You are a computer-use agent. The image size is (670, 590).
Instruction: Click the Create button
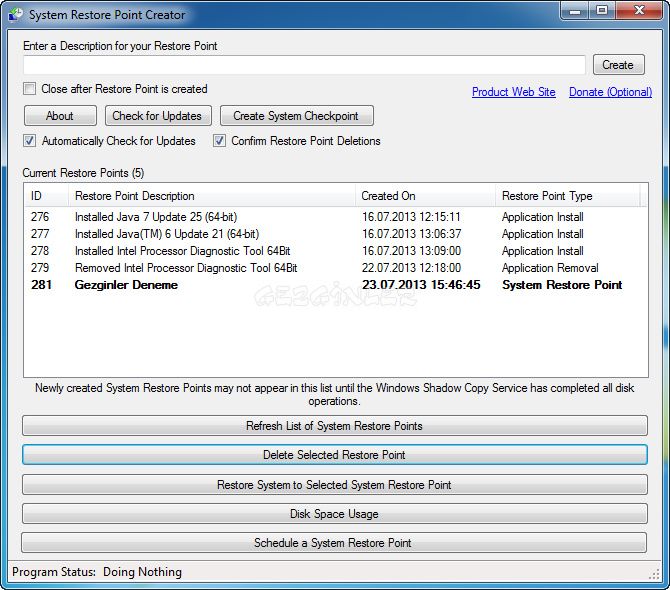[x=618, y=65]
